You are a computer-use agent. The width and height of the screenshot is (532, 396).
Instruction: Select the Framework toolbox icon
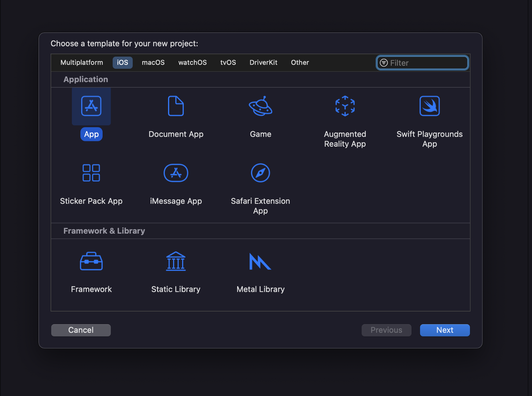(x=91, y=261)
